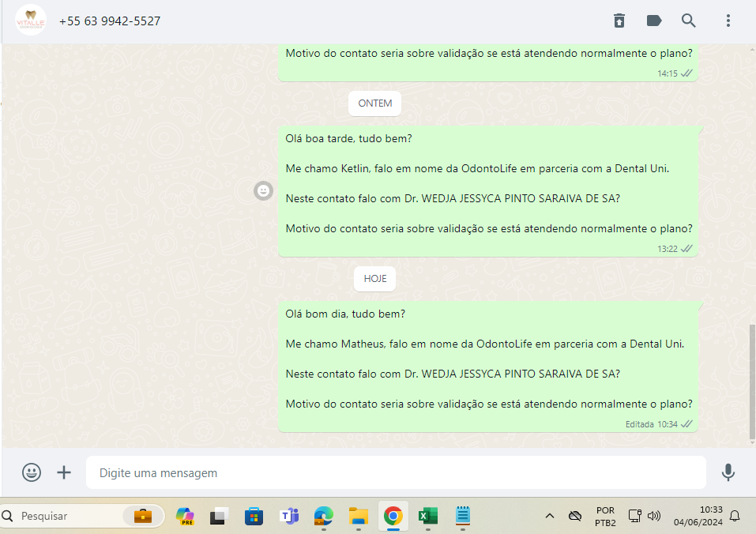This screenshot has width=756, height=534.
Task: Click the Olá boa tarde greeting text
Action: coord(348,139)
